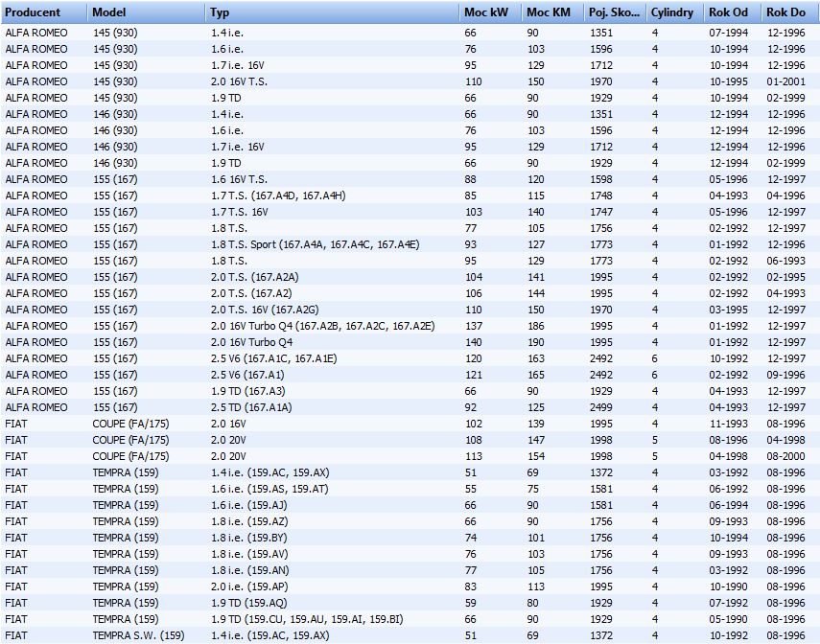
Task: Click 1.9 TD (159.CU, 159.AU, 159.AI, 159.BI)
Action: tap(307, 619)
